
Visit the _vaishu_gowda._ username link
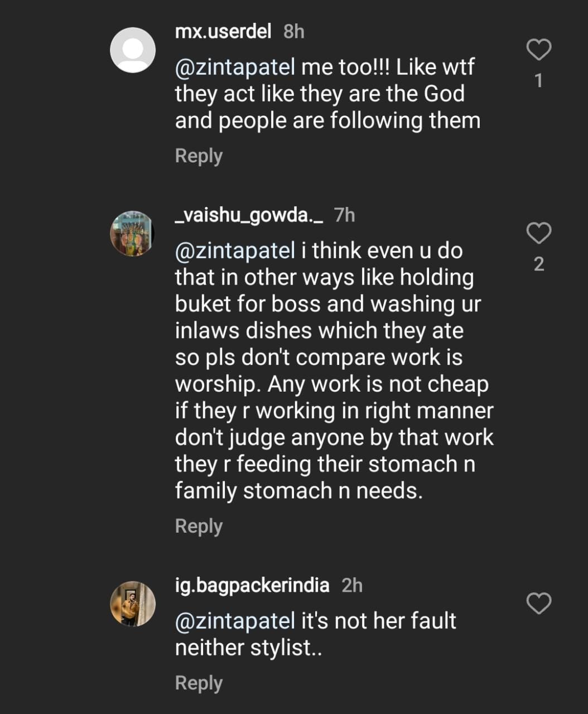(249, 215)
